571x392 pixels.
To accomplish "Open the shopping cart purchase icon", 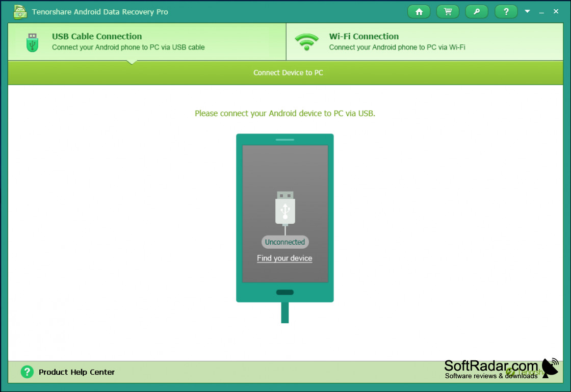I will (448, 12).
